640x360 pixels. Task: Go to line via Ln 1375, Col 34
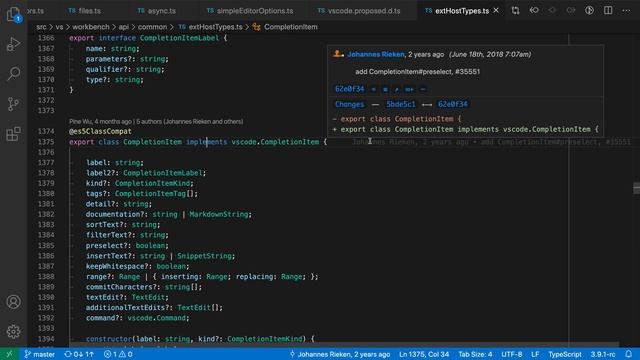[424, 354]
